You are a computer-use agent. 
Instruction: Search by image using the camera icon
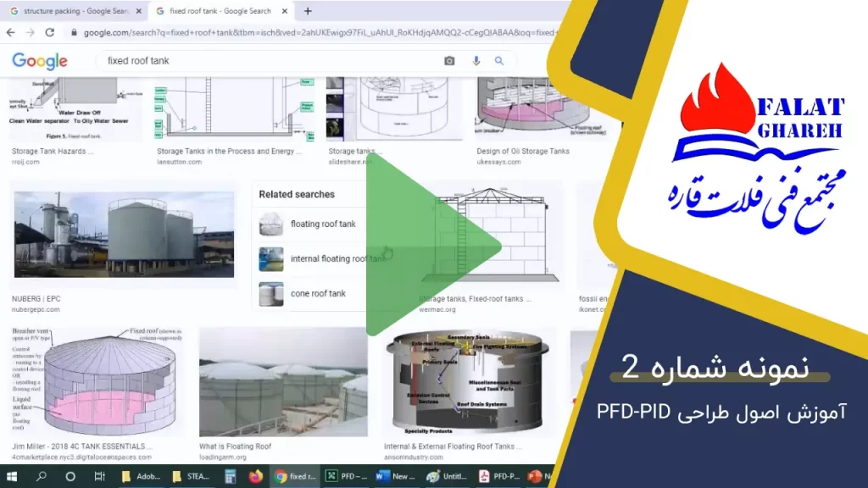click(x=449, y=61)
